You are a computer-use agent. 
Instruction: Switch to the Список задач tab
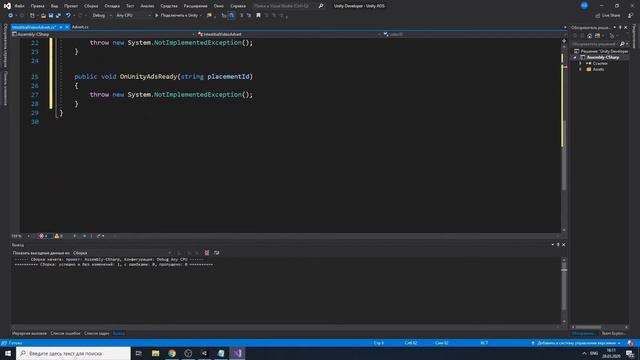point(96,333)
